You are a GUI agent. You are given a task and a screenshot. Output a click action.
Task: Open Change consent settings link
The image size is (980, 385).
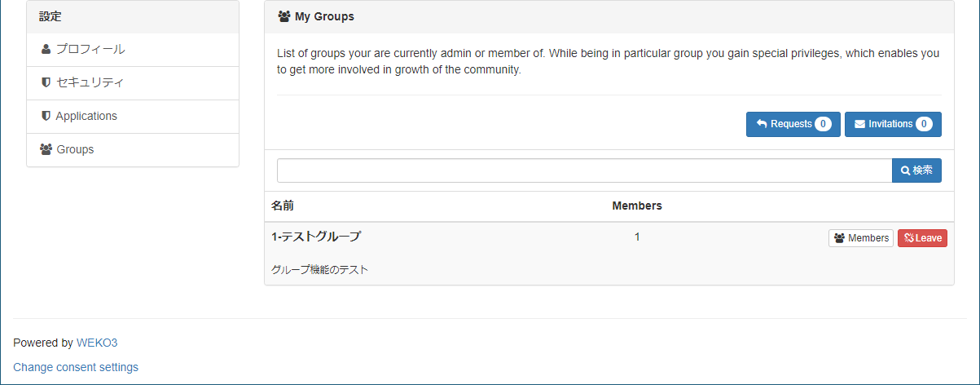coord(76,367)
